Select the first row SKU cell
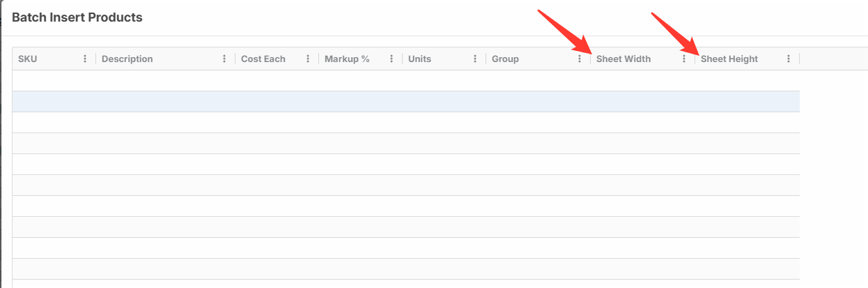Viewport: 868px width, 288px height. click(54, 81)
